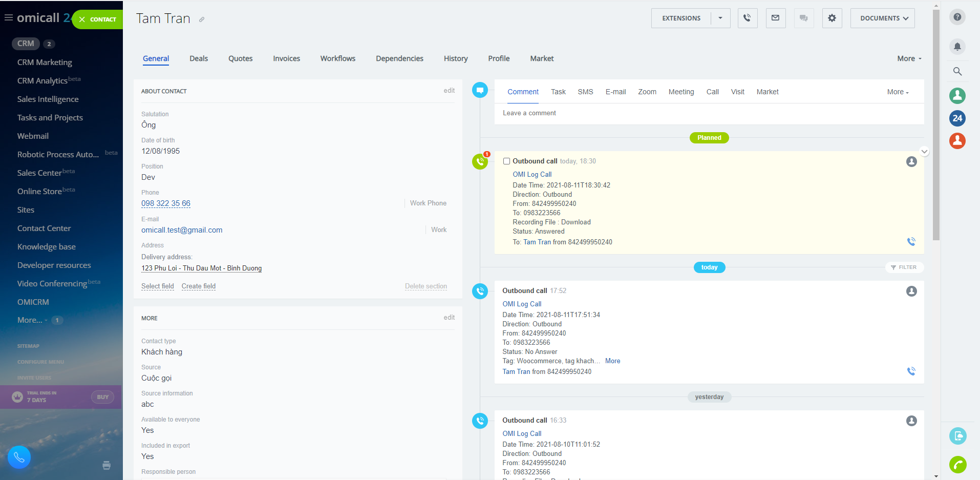Open the email envelope icon in toolbar
The image size is (980, 480).
(776, 18)
